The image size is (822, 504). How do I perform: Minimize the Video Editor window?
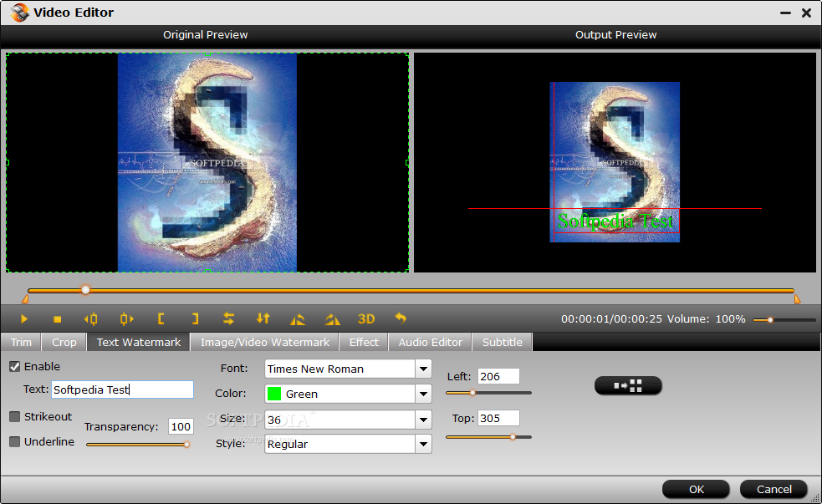(785, 13)
